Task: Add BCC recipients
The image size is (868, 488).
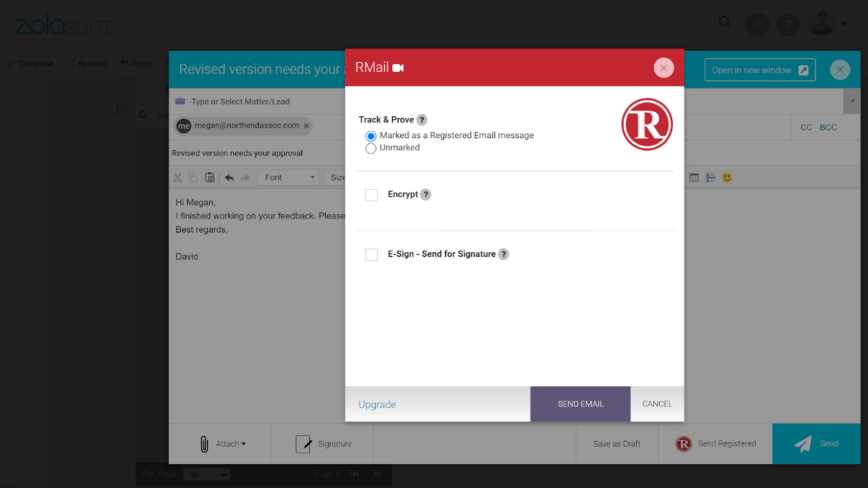Action: tap(828, 127)
